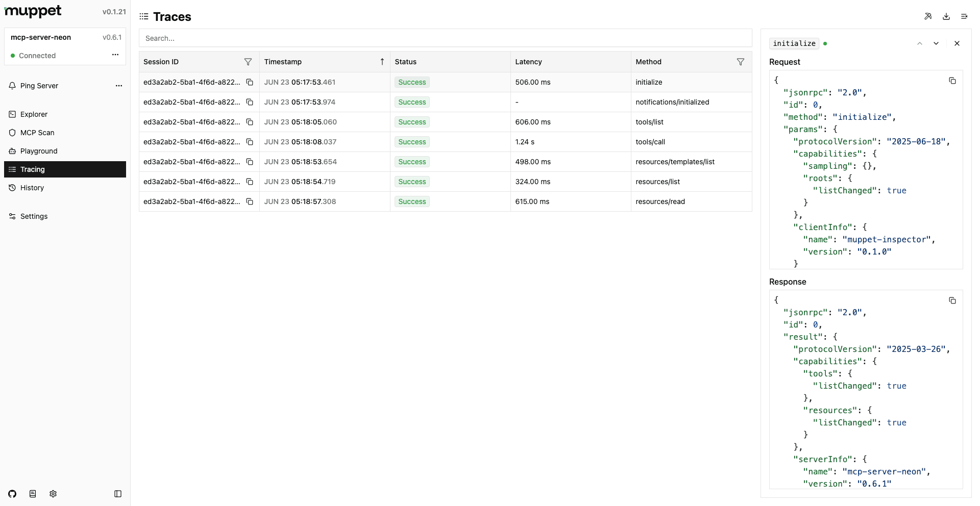Go to next trace with the down chevron
The image size is (980, 506).
click(x=936, y=43)
